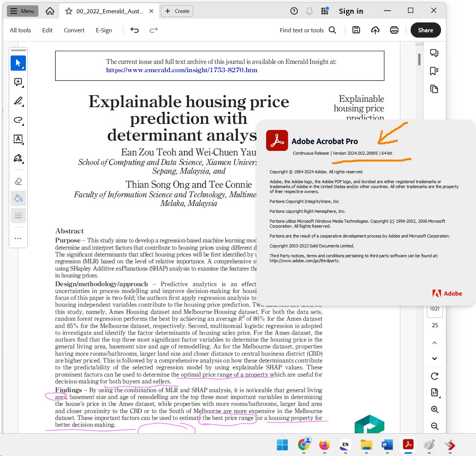Open the Page thumbnails panel icon
476x456 pixels.
pyautogui.click(x=434, y=89)
